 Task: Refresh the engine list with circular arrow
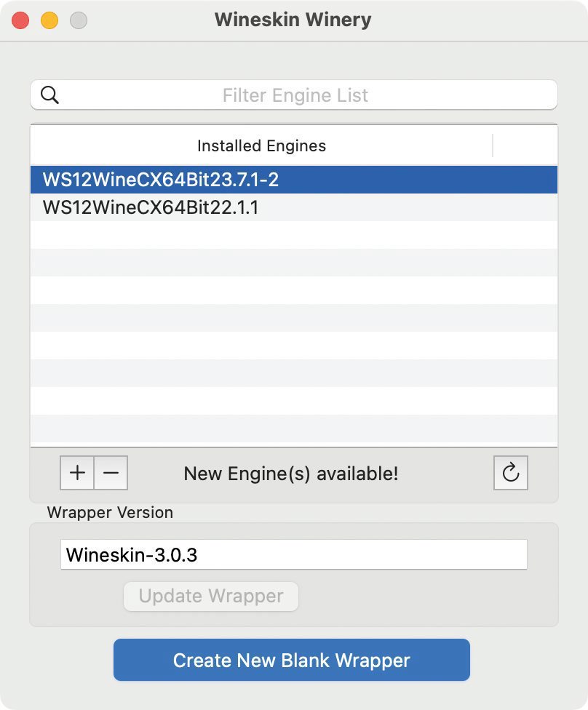511,473
